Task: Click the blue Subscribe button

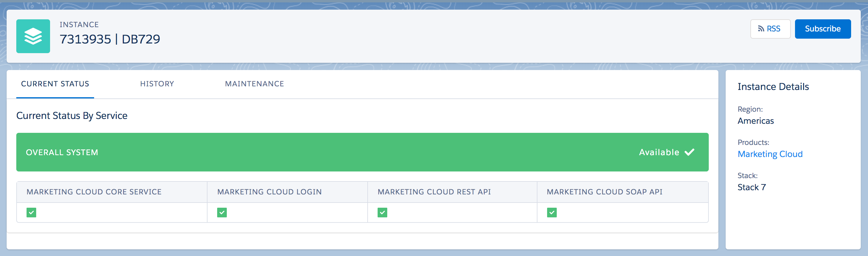Action: coord(822,29)
